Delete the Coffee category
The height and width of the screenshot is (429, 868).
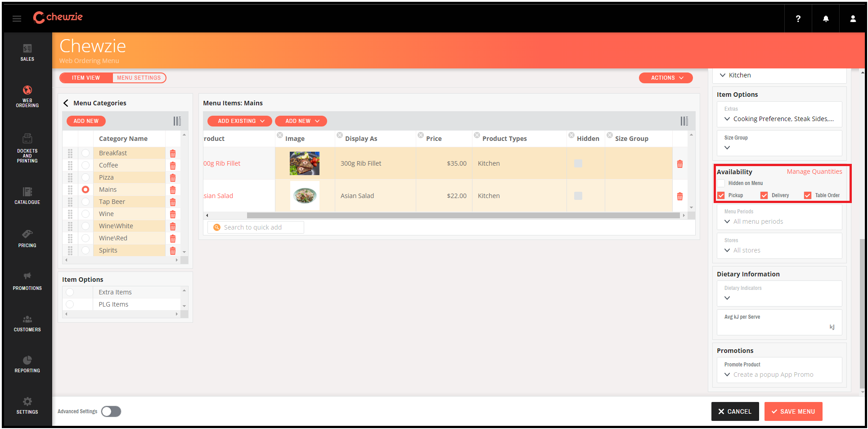point(173,166)
